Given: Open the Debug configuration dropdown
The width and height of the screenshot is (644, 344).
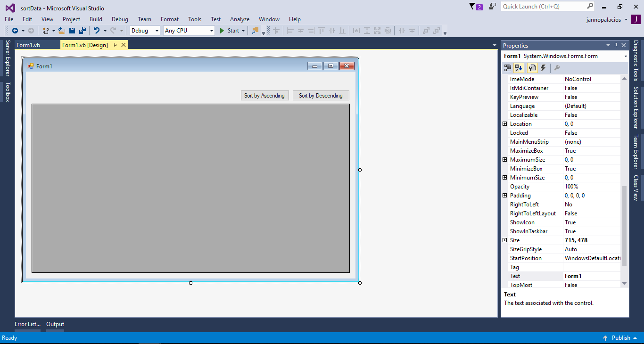Looking at the screenshot, I should pyautogui.click(x=145, y=31).
